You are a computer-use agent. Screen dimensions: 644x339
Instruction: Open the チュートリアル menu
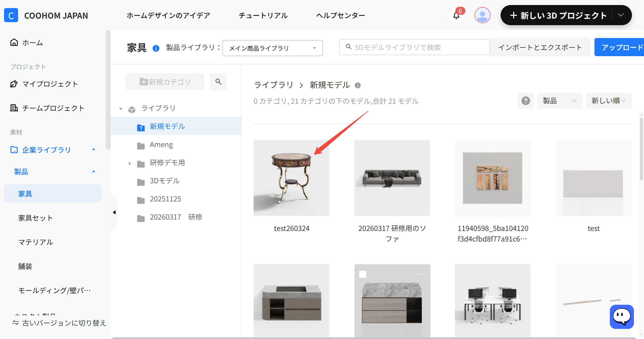coord(263,16)
